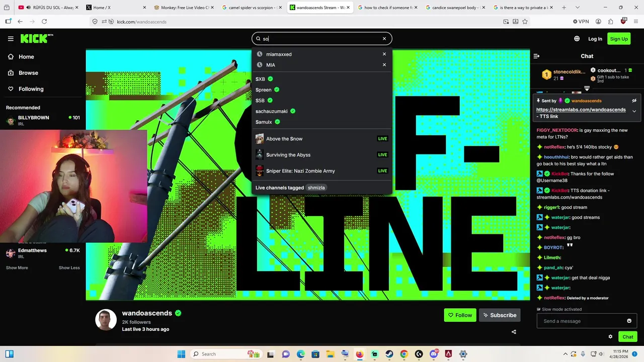Open browser extensions puzzle icon

coord(610,22)
